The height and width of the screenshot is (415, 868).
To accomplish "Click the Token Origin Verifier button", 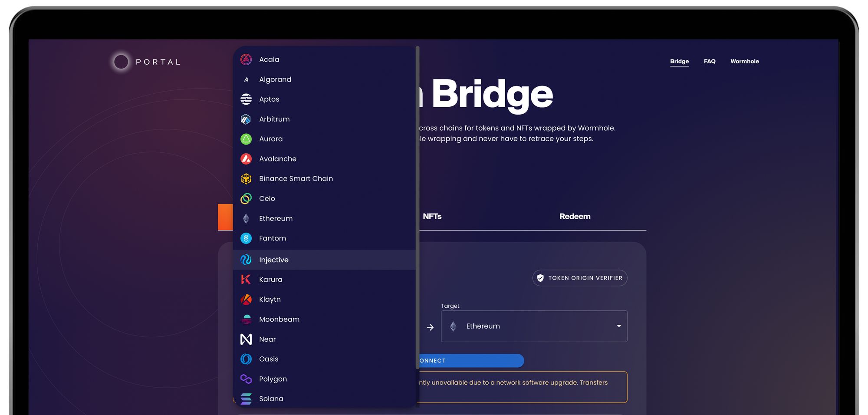I will coord(580,278).
